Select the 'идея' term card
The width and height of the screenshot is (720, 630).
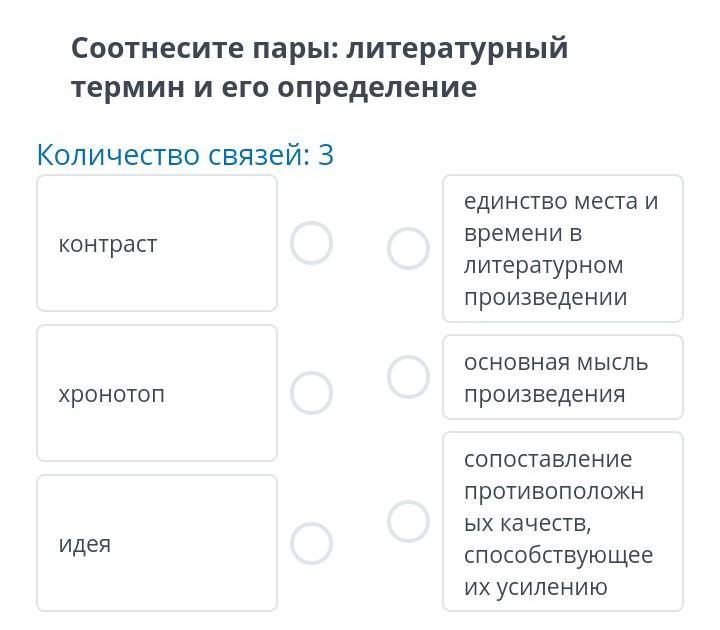tap(157, 543)
